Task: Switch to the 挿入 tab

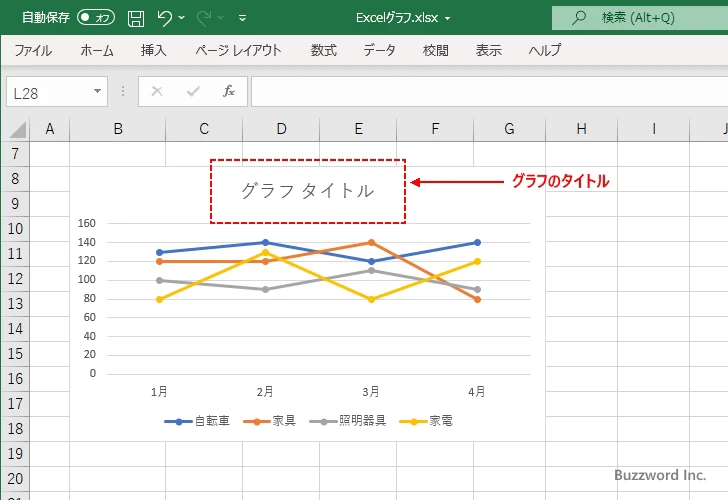Action: pos(154,50)
